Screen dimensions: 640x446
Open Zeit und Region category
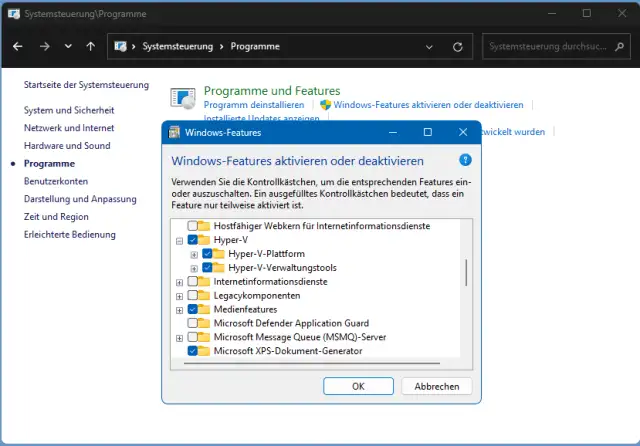(56, 217)
